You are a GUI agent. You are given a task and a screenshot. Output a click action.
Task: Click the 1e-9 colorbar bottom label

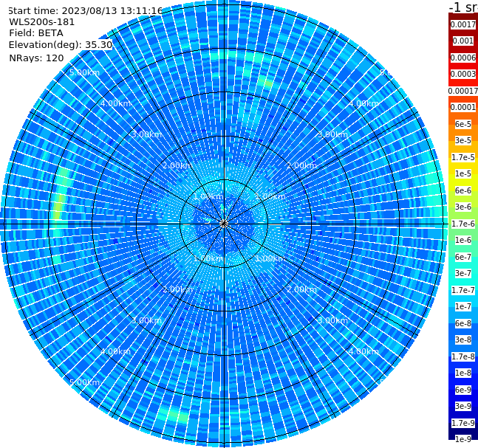[x=463, y=439]
